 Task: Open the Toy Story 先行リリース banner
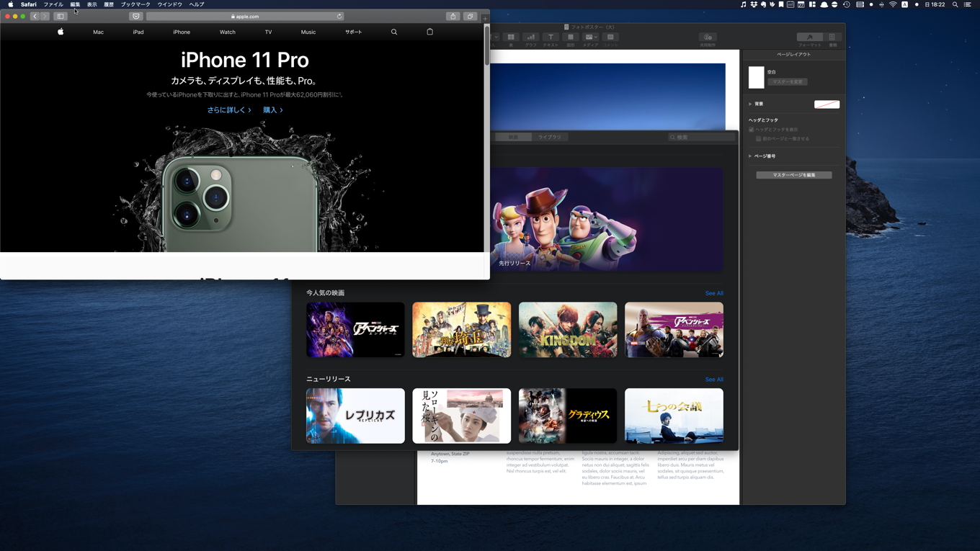click(607, 220)
